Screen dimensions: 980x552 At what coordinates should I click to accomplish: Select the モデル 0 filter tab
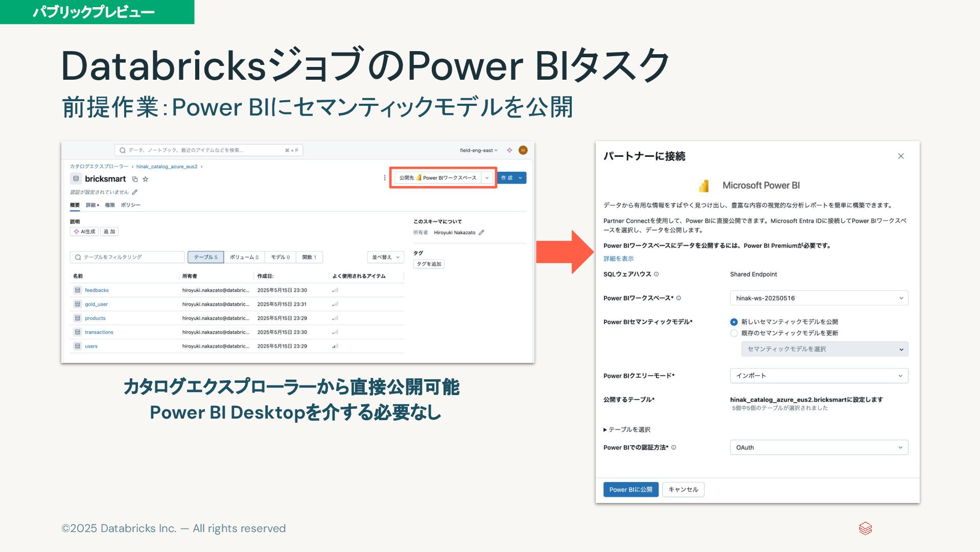[281, 257]
